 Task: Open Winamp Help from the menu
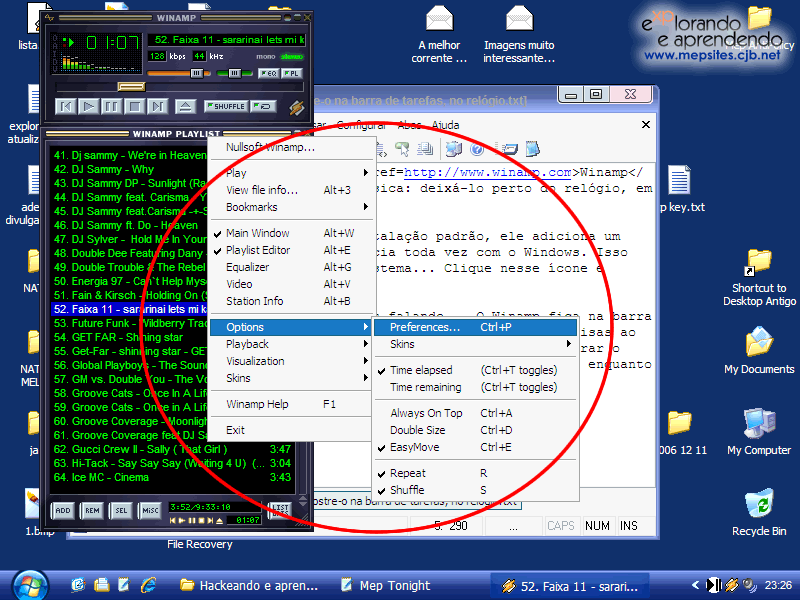tap(291, 404)
